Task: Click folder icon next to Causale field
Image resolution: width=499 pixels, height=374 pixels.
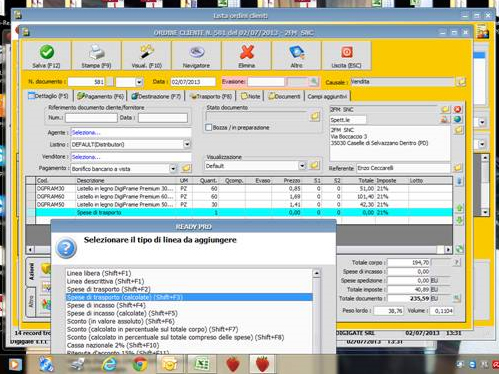Action: coord(461,82)
